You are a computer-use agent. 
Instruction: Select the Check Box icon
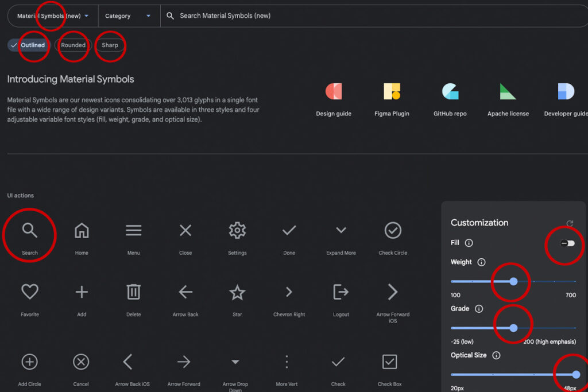(390, 362)
